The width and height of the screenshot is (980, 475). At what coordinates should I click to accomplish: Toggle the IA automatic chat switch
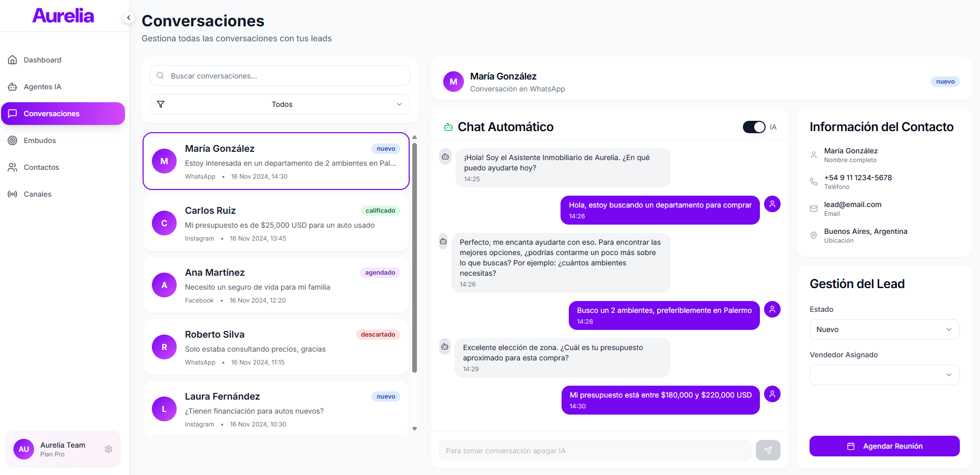(x=754, y=127)
